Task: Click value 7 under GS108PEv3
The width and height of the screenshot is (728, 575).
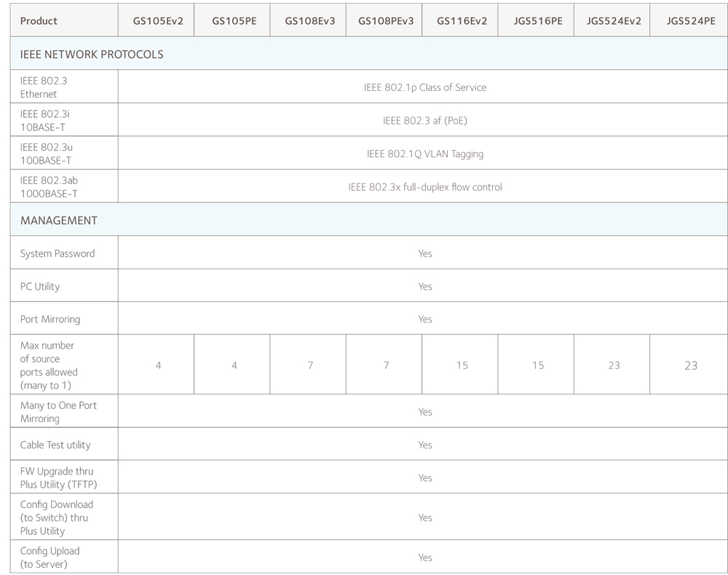Action: 386,365
